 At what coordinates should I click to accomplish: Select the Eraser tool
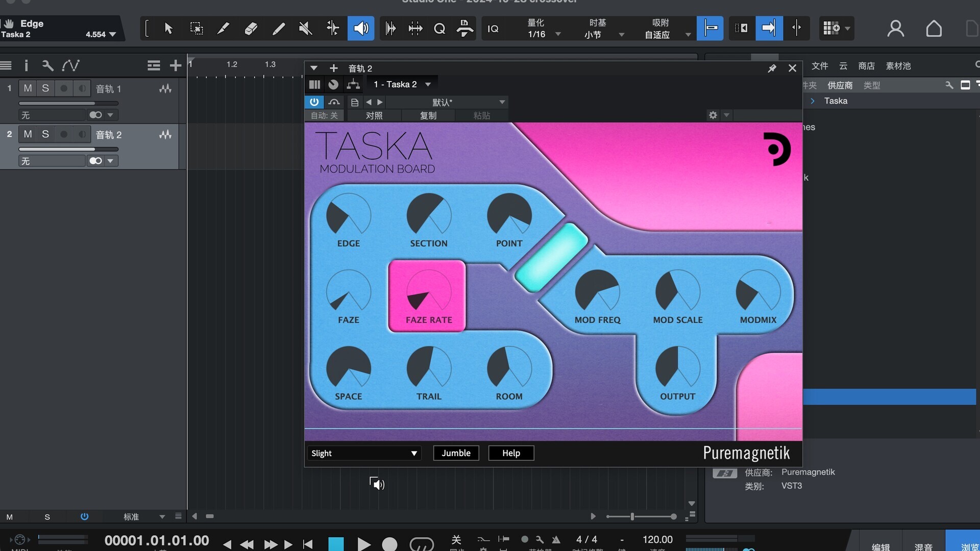pyautogui.click(x=251, y=28)
